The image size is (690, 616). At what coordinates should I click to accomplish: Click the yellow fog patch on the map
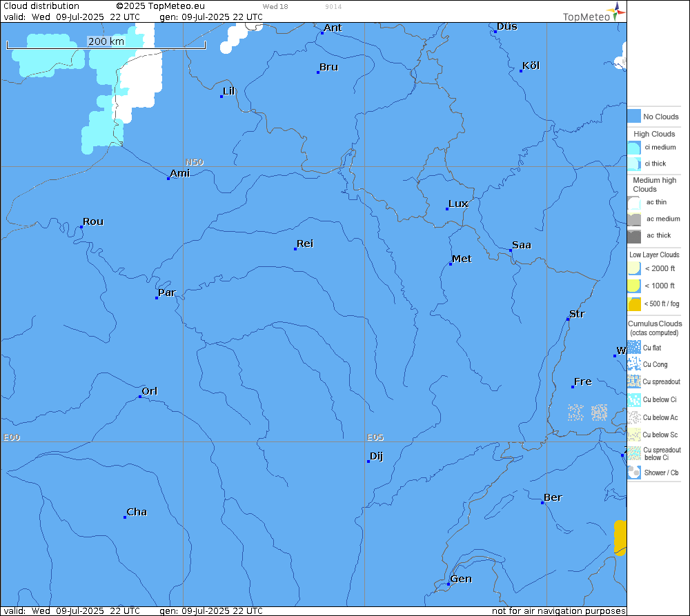coord(620,537)
